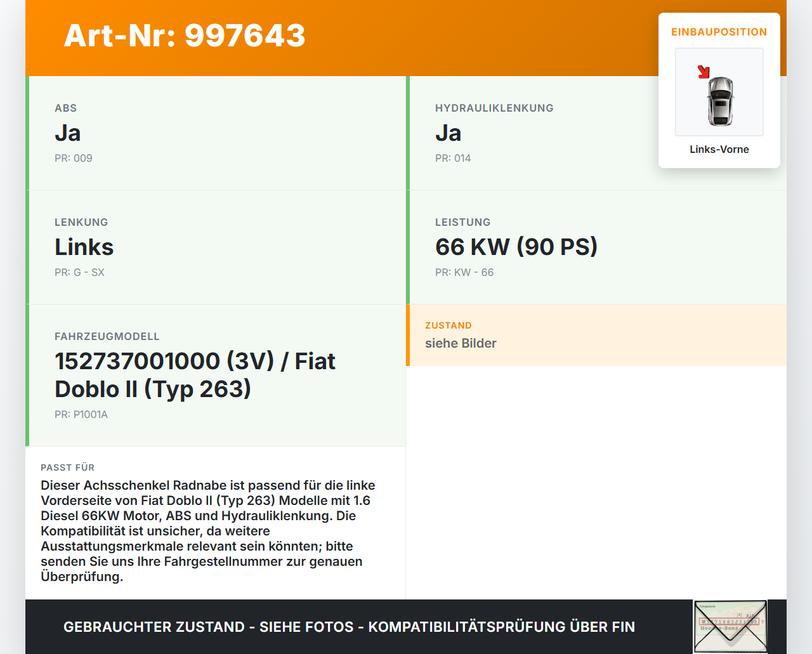This screenshot has height=654, width=812.
Task: Click the text siehe Bilder
Action: tap(461, 343)
